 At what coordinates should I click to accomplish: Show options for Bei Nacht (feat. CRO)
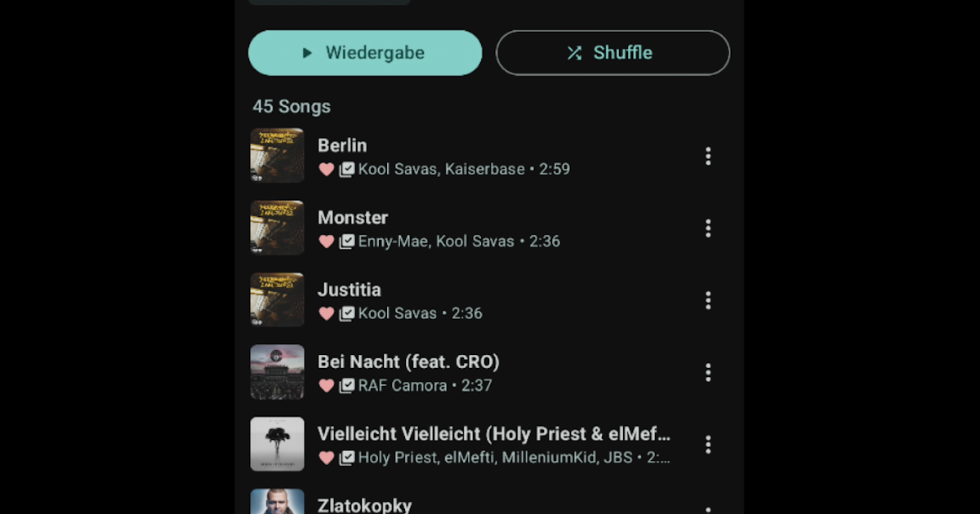point(707,373)
